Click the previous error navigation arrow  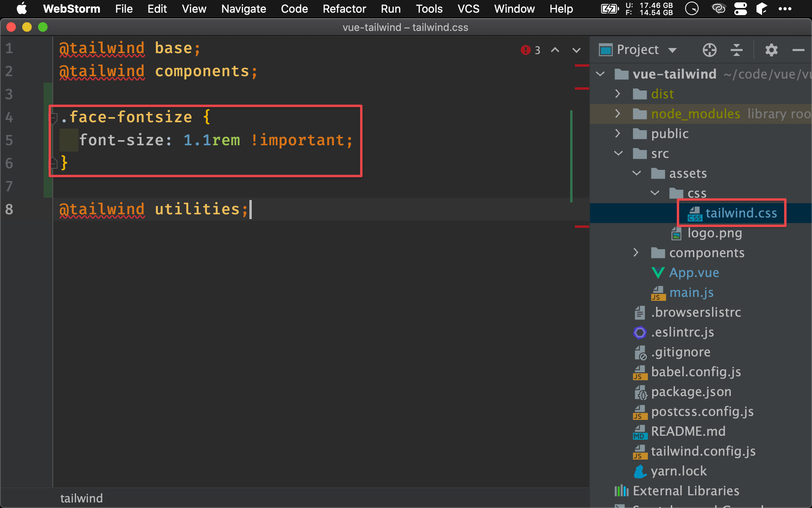tap(555, 50)
